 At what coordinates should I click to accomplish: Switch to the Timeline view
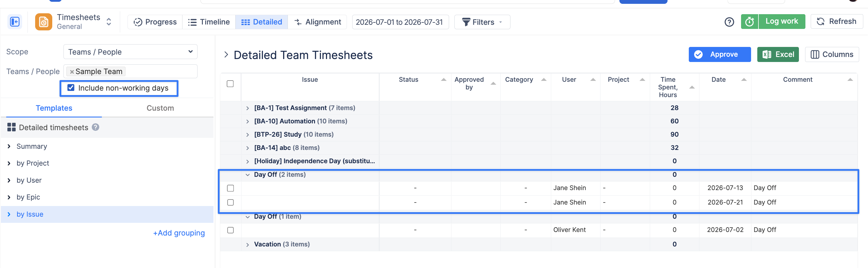[209, 22]
